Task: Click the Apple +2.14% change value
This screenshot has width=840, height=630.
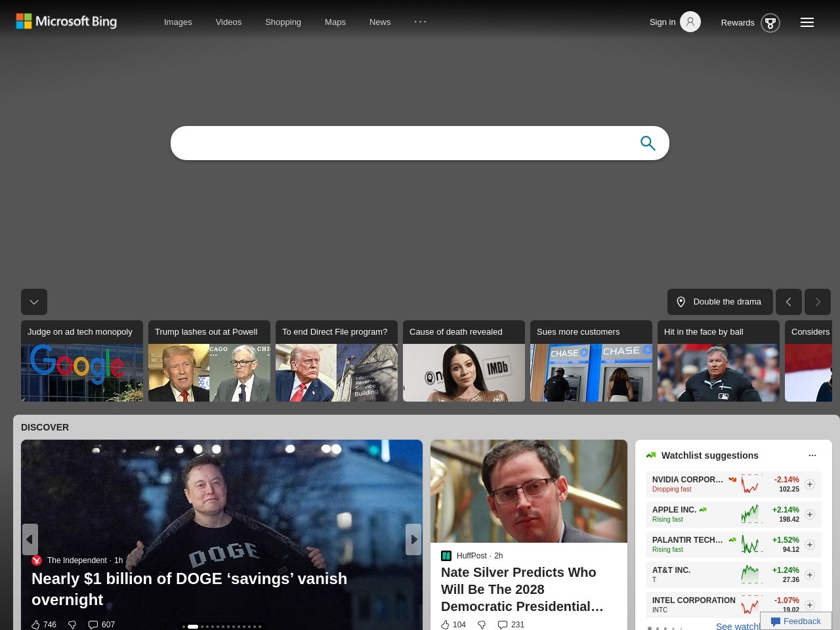Action: [786, 510]
